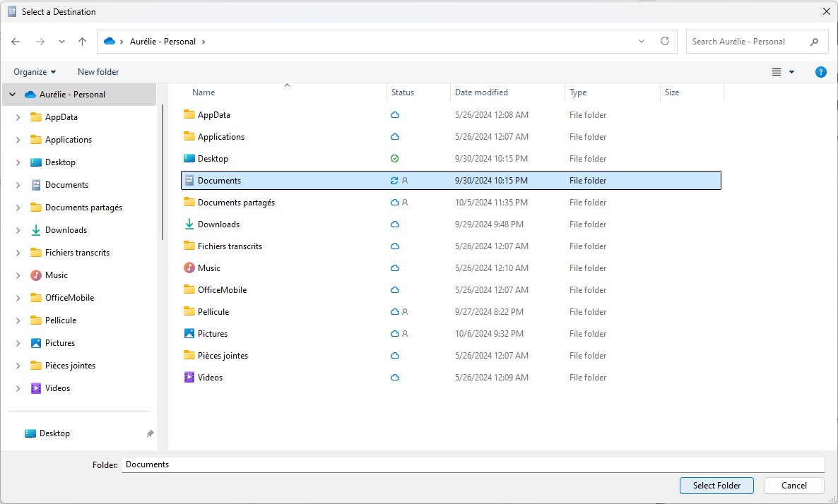Click the Pictures icon in navigation pane
The height and width of the screenshot is (504, 838).
(x=36, y=343)
